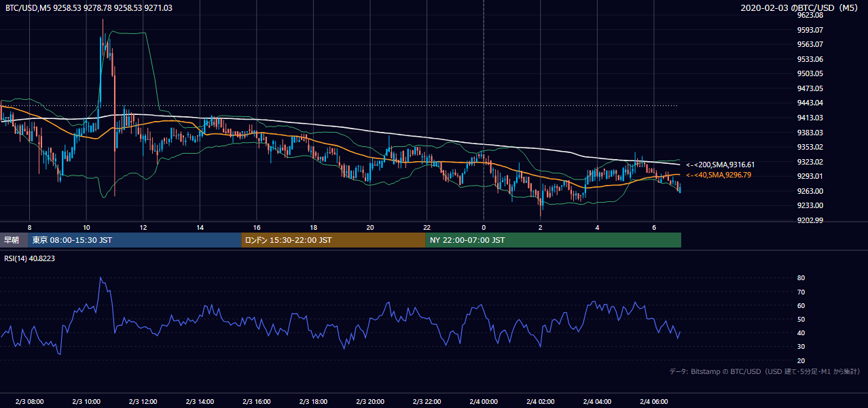Click hour label 14 under price chart
868x408 pixels.
200,227
